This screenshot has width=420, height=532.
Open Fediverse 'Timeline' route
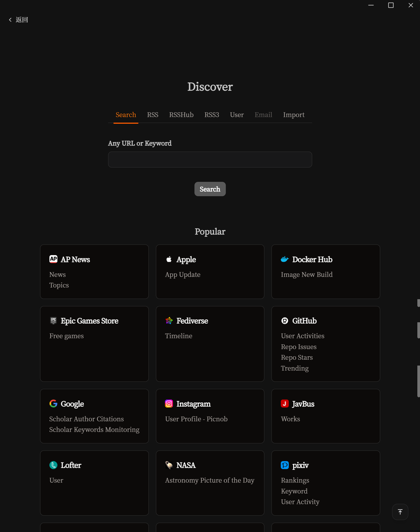coord(179,336)
